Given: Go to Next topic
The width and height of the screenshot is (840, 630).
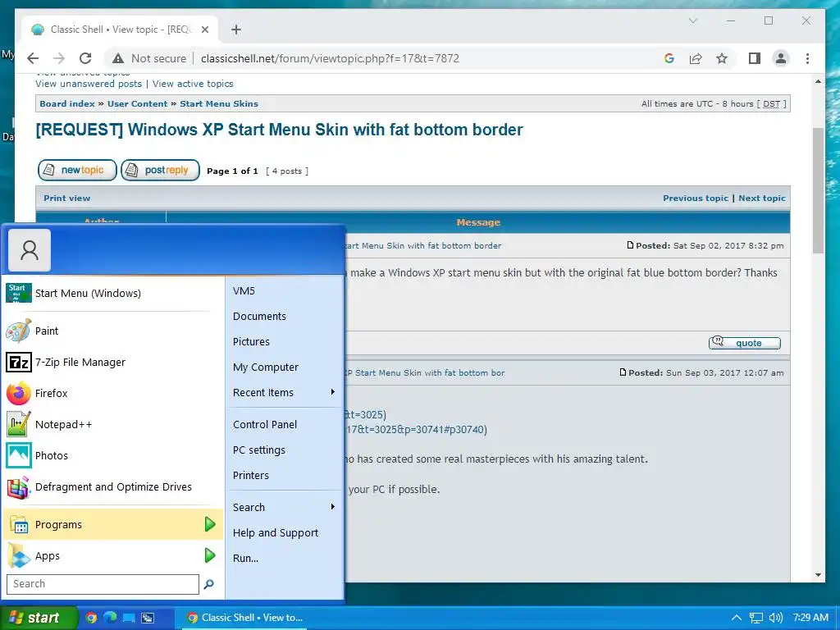Looking at the screenshot, I should [762, 199].
